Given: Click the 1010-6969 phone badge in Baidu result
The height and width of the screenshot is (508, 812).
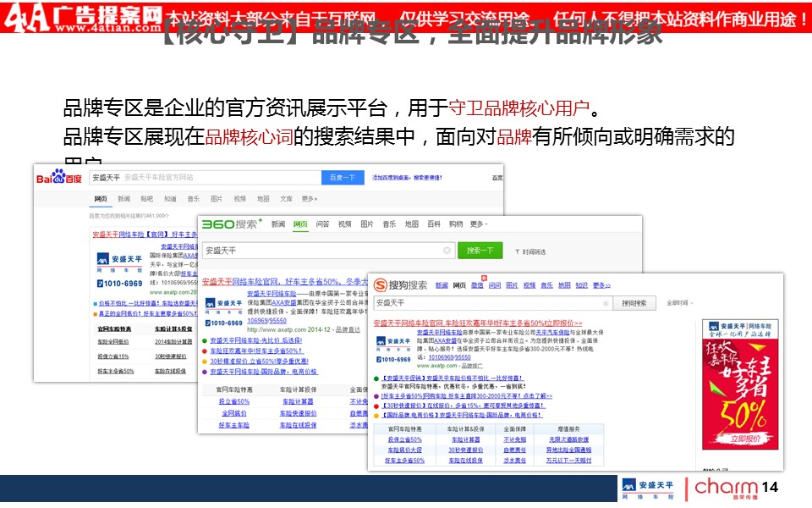Looking at the screenshot, I should pyautogui.click(x=119, y=283).
